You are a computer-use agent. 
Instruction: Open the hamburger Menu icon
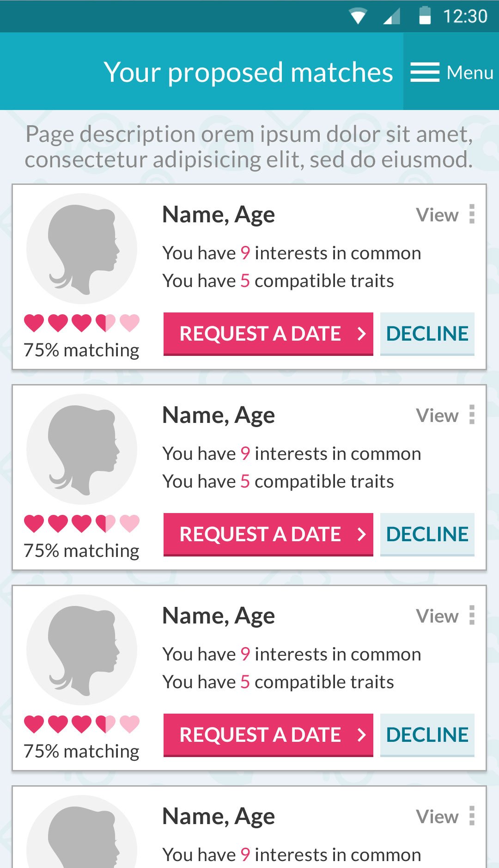point(425,72)
